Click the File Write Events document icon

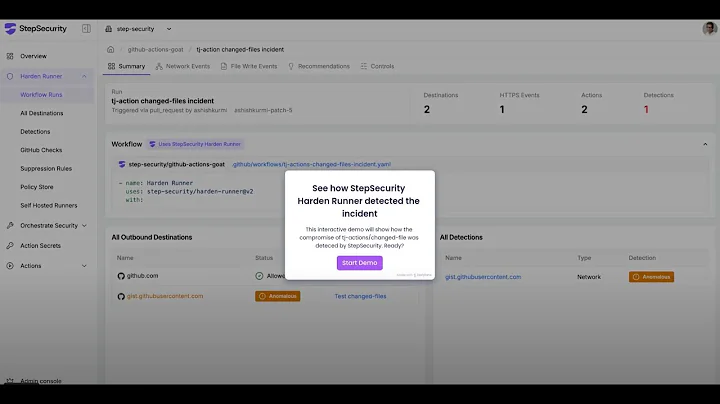point(224,66)
